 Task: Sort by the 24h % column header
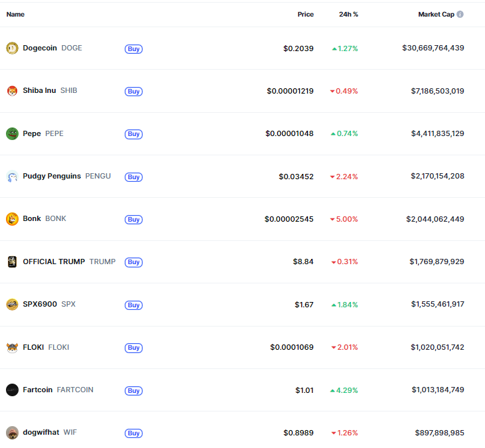(348, 14)
